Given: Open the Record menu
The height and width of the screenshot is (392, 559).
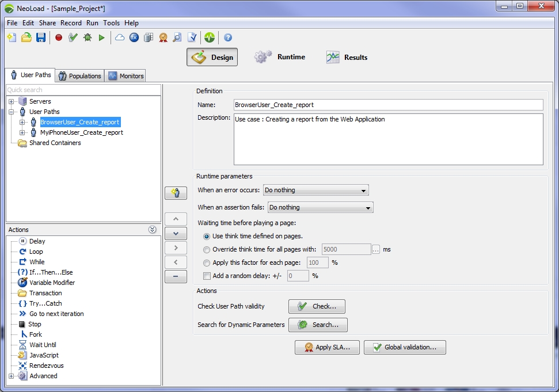Looking at the screenshot, I should coord(71,23).
